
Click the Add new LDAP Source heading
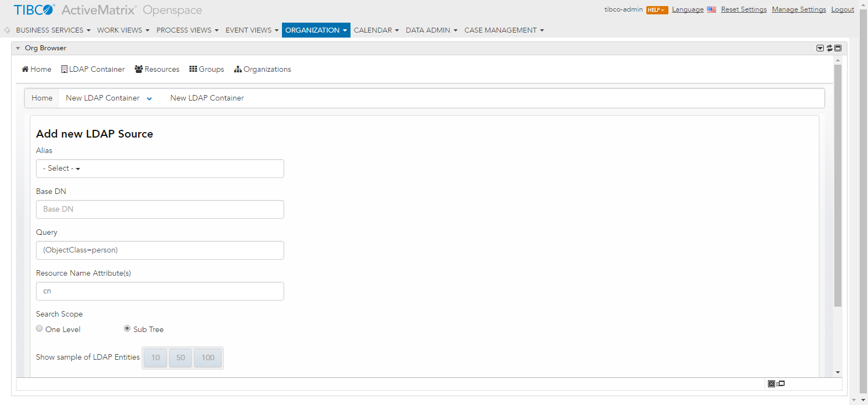click(x=95, y=134)
